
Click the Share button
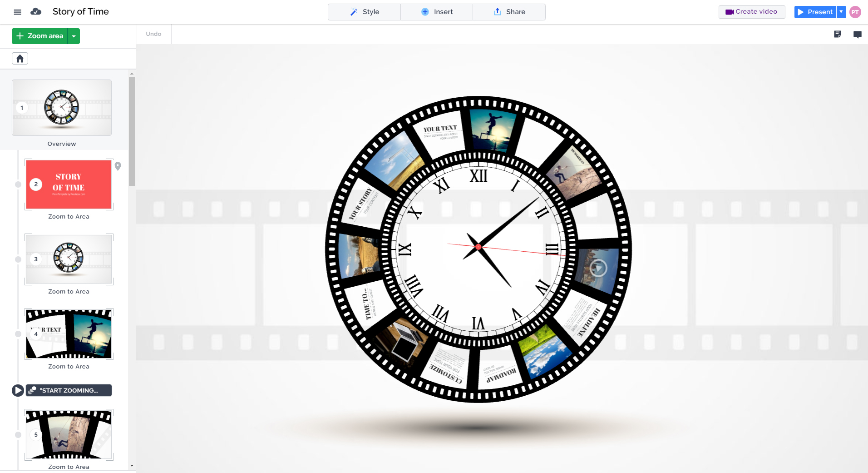tap(509, 12)
